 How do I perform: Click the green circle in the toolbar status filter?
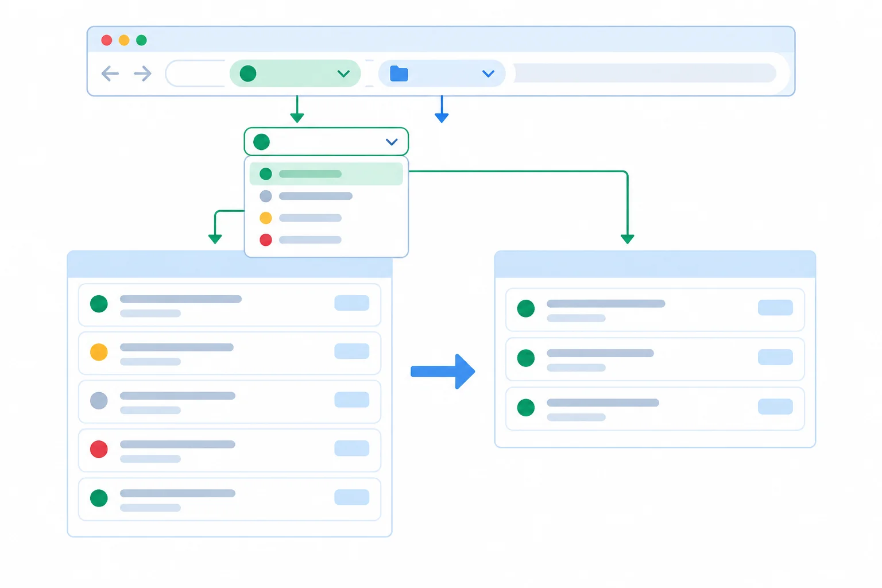(x=248, y=73)
